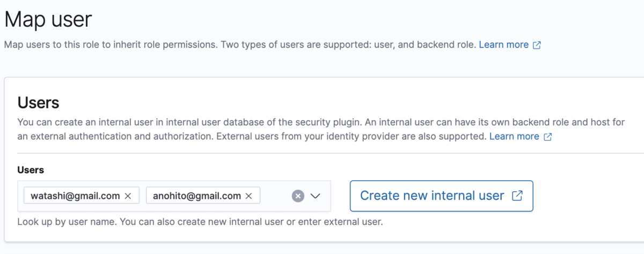This screenshot has width=644, height=254.
Task: Click the internal user database description paragraph
Action: (x=268, y=122)
